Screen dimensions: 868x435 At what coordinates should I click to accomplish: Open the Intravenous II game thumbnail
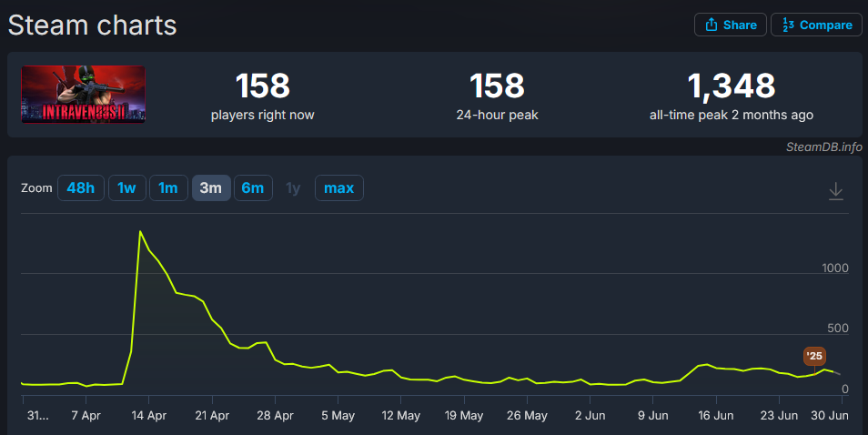tap(83, 94)
